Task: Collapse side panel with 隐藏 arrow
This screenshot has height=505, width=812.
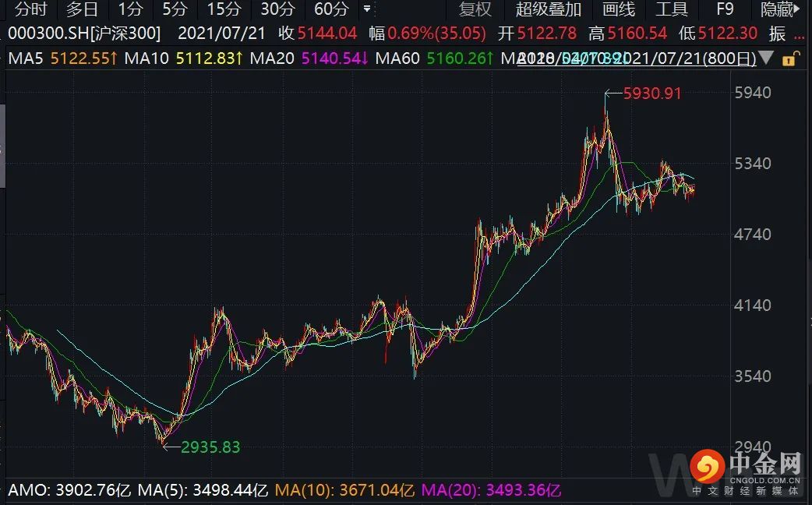Action: click(x=781, y=9)
